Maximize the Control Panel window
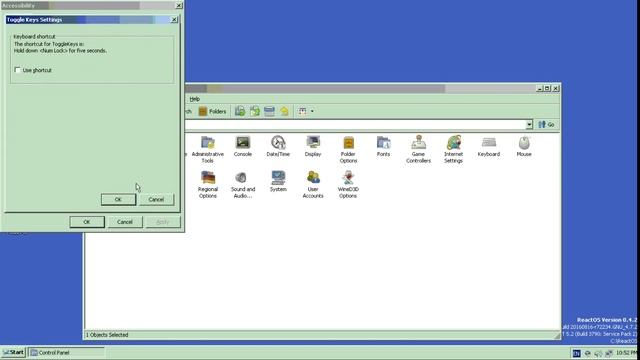 [x=547, y=88]
